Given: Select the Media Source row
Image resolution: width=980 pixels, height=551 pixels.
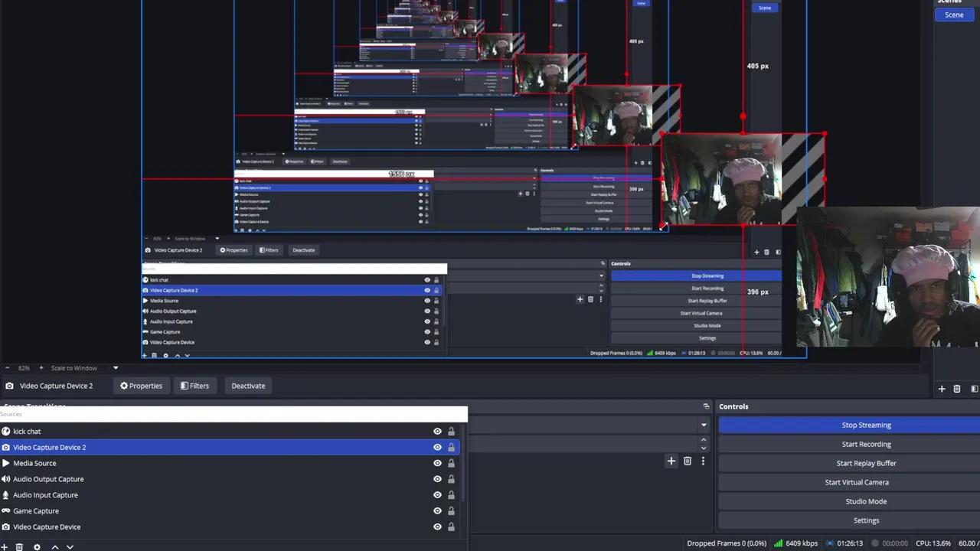Looking at the screenshot, I should click(x=230, y=463).
